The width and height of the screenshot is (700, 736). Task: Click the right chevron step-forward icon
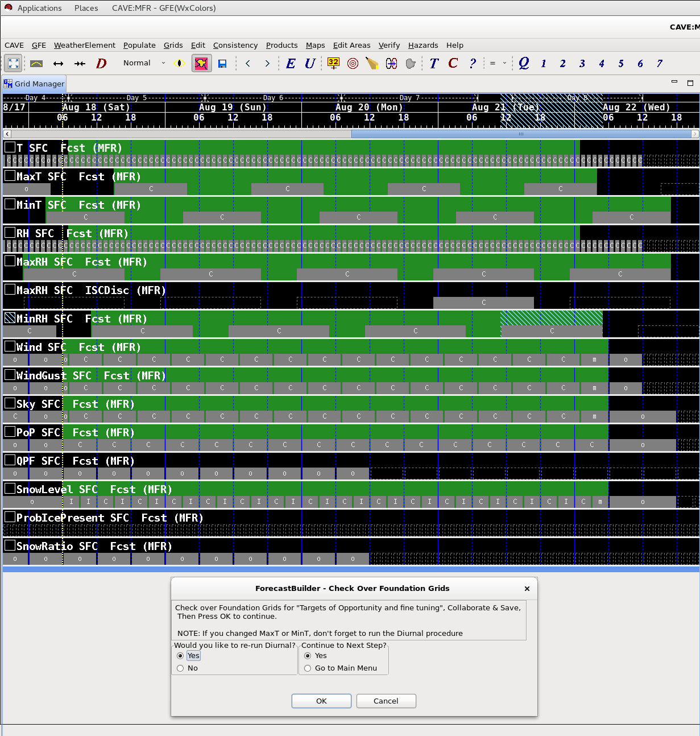pos(267,63)
